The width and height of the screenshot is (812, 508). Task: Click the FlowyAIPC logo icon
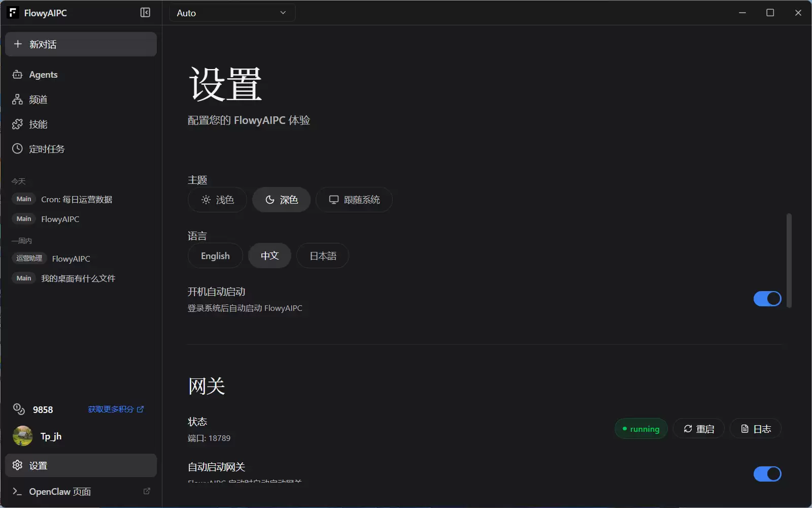pyautogui.click(x=13, y=13)
